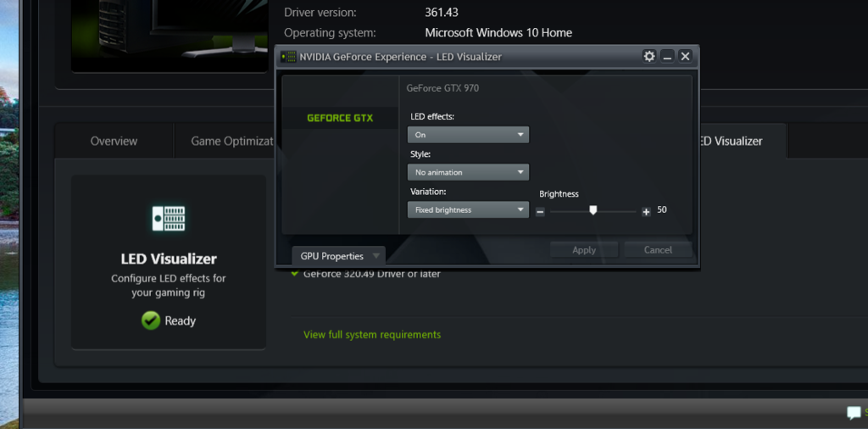Click the computer thumbnail image at the top
868x429 pixels.
[170, 36]
